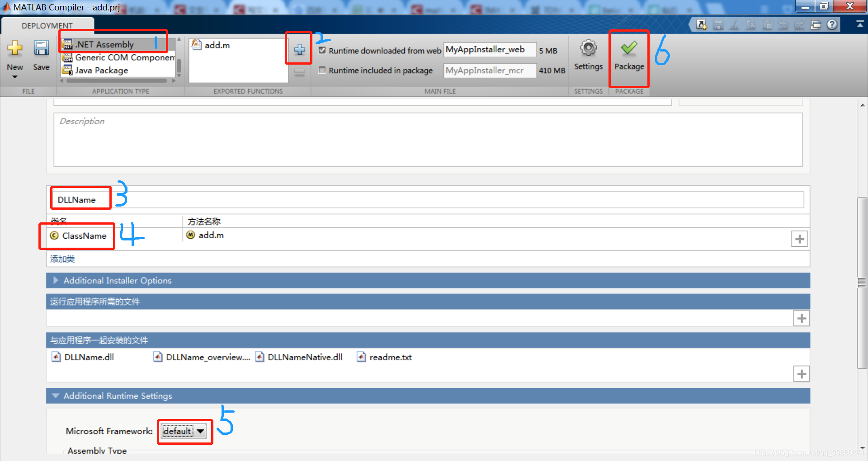The height and width of the screenshot is (461, 868).
Task: Click vertical scrollbar up arrow of main panel
Action: point(862,105)
